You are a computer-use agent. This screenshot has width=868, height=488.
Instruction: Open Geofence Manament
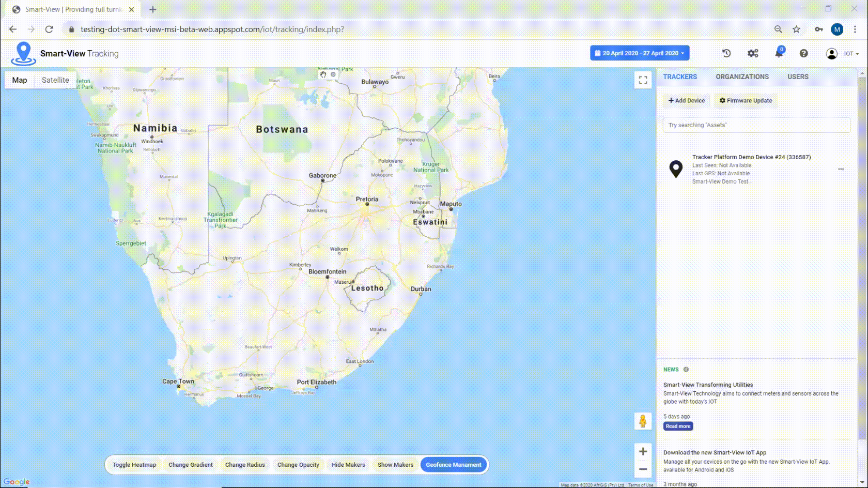coord(454,465)
